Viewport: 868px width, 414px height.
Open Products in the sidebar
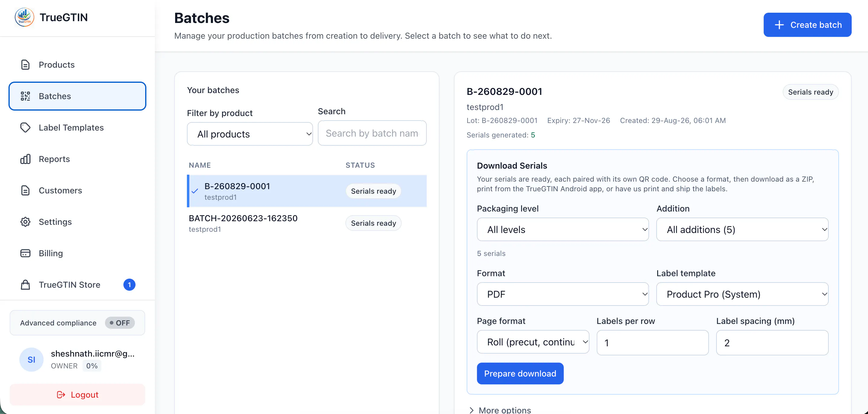pyautogui.click(x=77, y=65)
